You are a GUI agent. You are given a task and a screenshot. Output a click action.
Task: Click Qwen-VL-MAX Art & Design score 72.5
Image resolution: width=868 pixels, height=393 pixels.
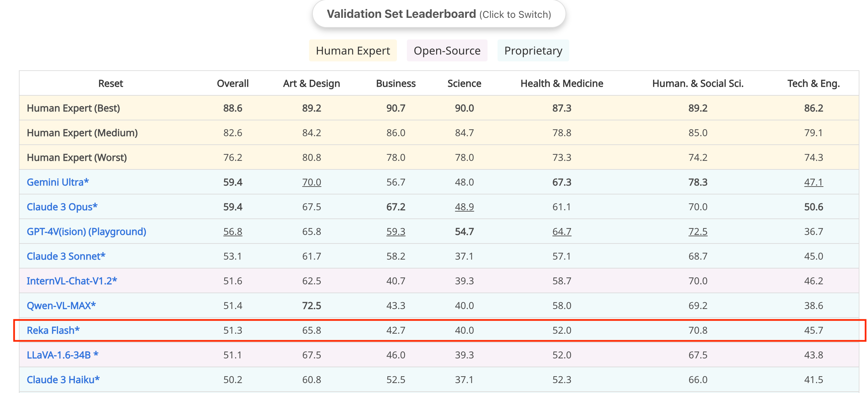click(311, 306)
